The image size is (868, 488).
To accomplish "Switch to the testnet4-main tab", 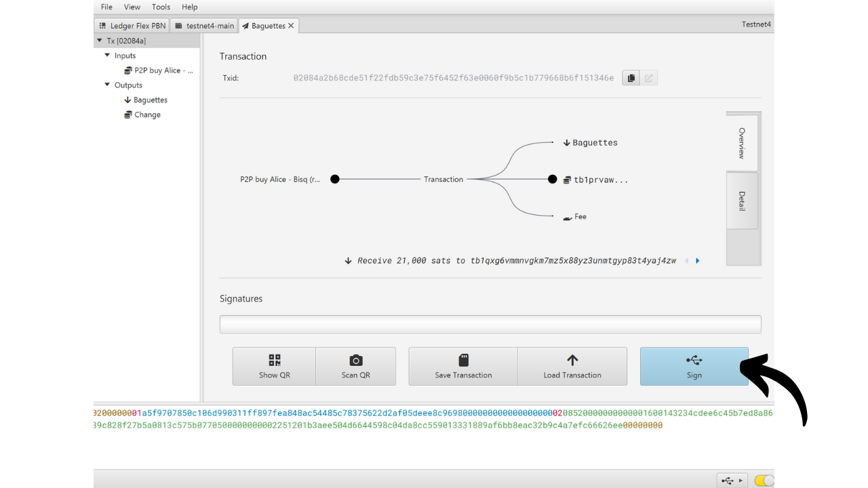I will click(204, 26).
